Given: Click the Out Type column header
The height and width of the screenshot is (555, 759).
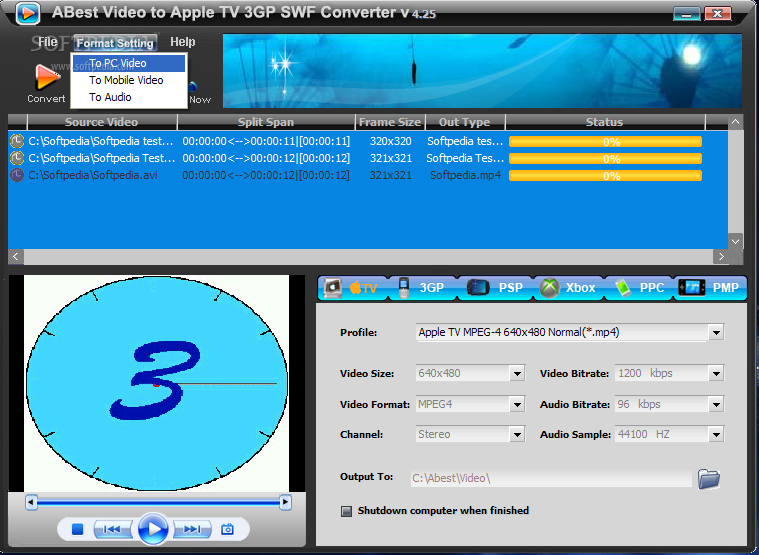Looking at the screenshot, I should [x=465, y=122].
